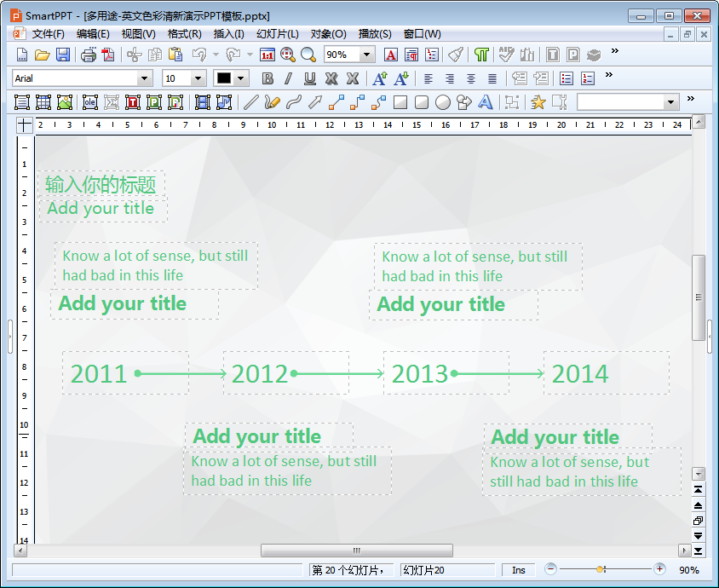Open the Arial font name dropdown
Viewport: 719px width, 588px height.
coord(145,78)
